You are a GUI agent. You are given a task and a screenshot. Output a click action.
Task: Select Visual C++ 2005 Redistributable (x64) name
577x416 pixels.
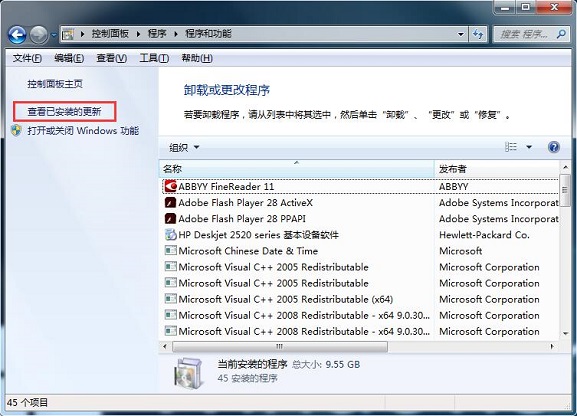[286, 299]
